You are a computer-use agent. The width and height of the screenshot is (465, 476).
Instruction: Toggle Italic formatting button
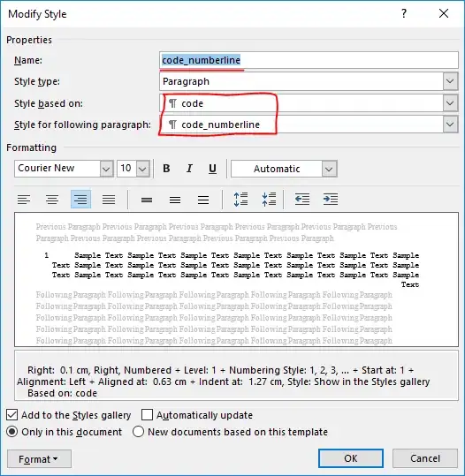pyautogui.click(x=189, y=169)
